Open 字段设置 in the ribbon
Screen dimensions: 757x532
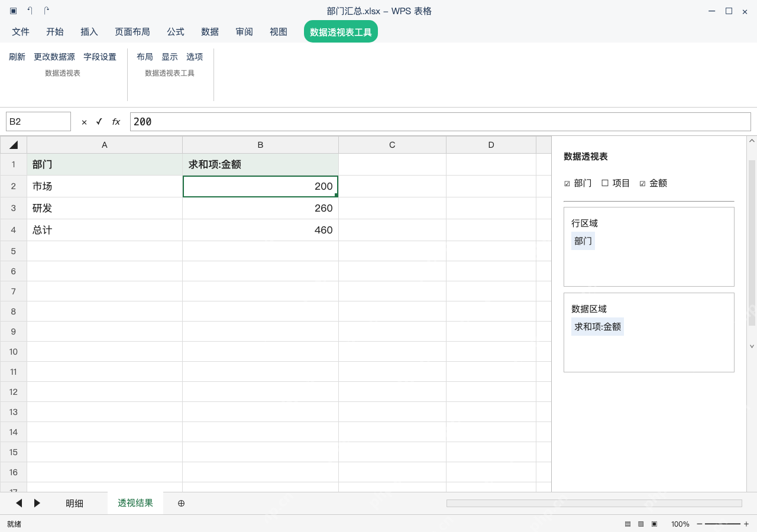point(100,57)
